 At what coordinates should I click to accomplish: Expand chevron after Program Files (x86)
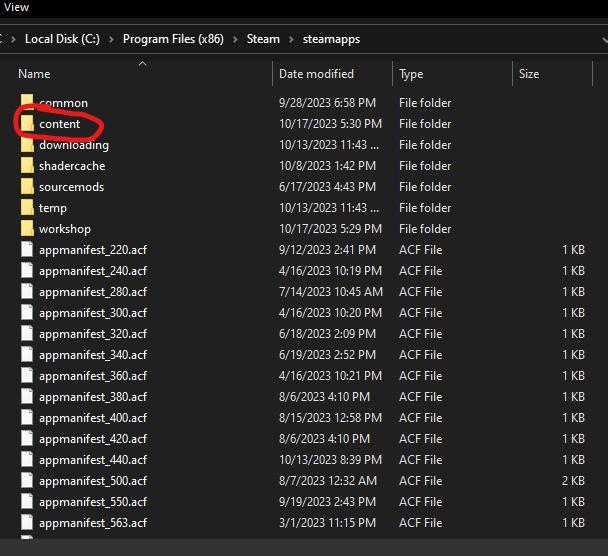coord(235,40)
